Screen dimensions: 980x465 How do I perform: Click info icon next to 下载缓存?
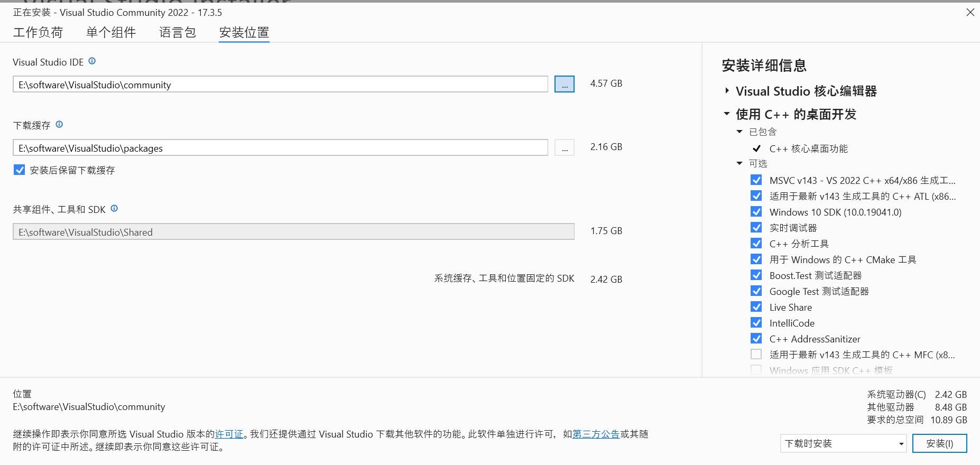(59, 125)
